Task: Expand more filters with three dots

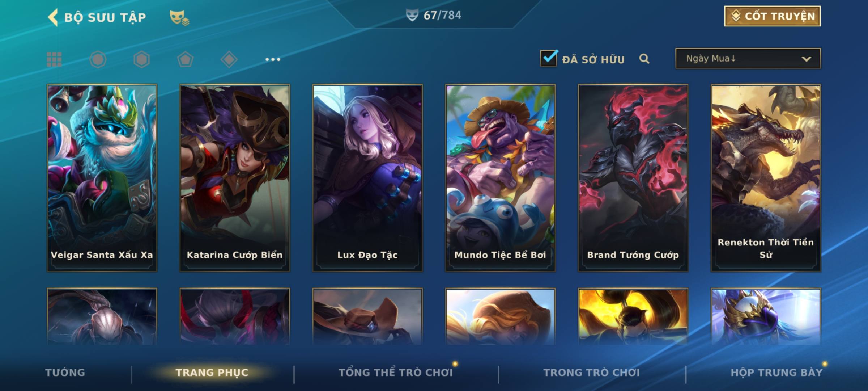Action: point(273,59)
